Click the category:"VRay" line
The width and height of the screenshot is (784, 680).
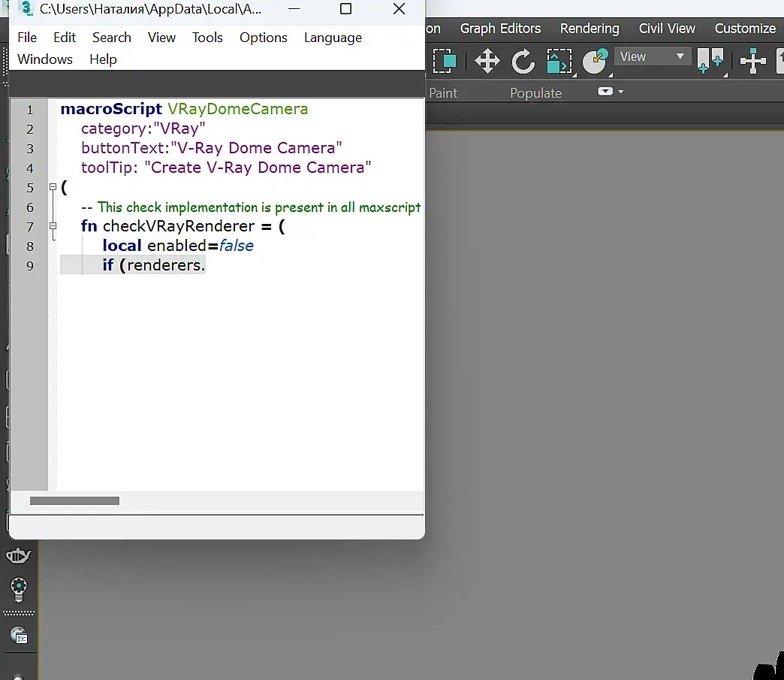pyautogui.click(x=143, y=128)
